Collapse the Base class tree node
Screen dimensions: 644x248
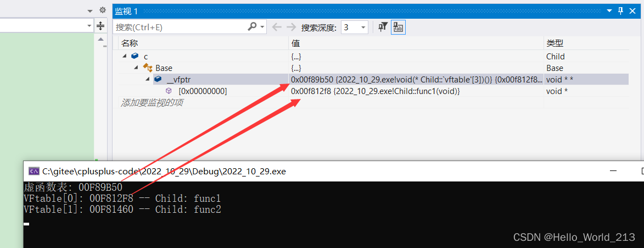(x=136, y=68)
